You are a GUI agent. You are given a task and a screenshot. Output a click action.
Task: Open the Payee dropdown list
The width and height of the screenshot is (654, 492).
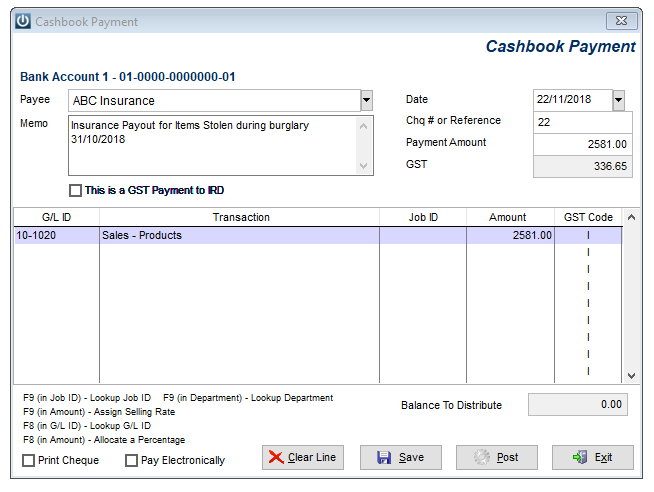coord(367,100)
